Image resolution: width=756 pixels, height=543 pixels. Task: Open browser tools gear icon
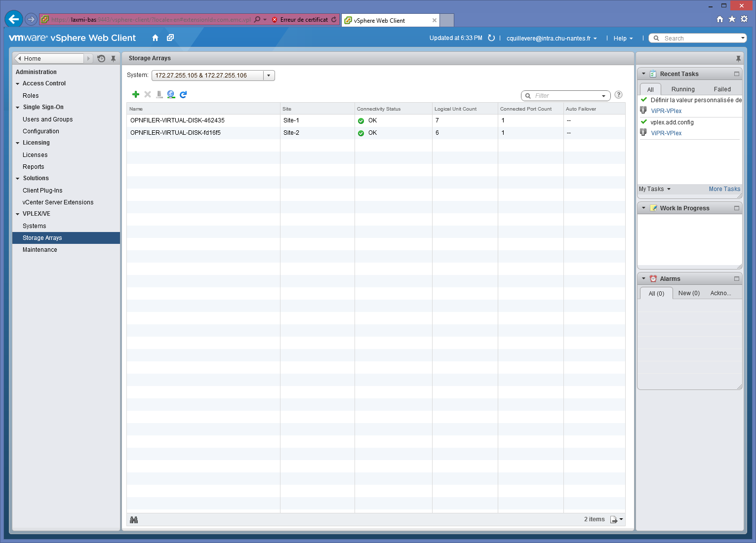(744, 19)
